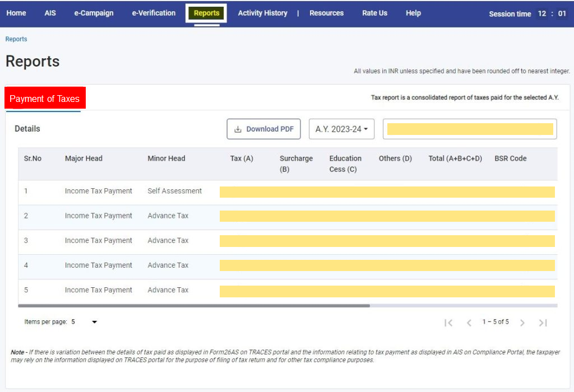Select e-Verification in the top menu

[154, 13]
